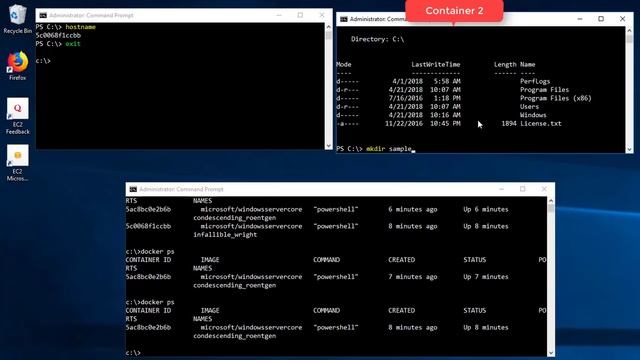
Task: Open the EC2 Microsoft desktop shortcut
Action: tap(17, 163)
